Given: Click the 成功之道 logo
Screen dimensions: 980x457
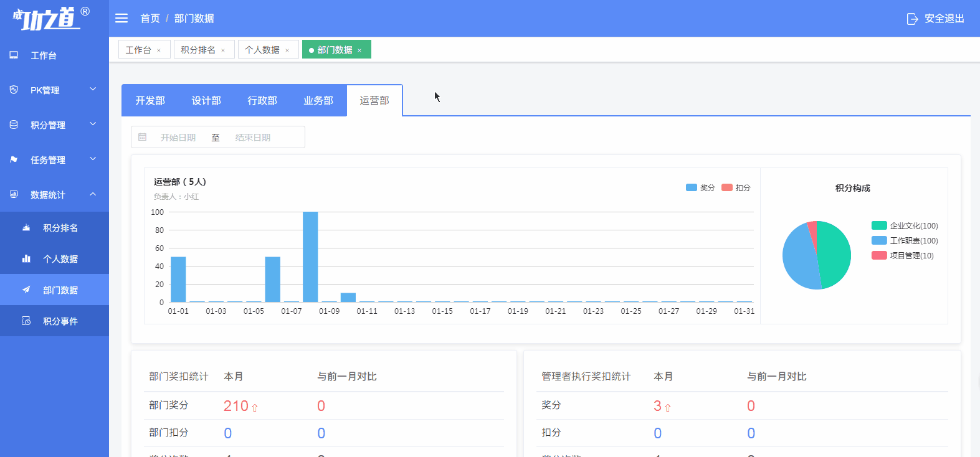Looking at the screenshot, I should tap(51, 18).
